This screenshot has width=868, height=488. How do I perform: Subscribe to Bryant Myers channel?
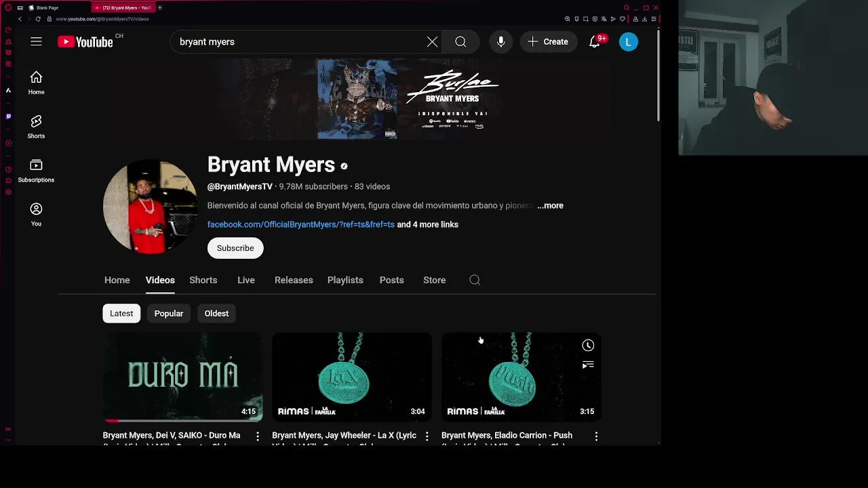click(x=235, y=248)
